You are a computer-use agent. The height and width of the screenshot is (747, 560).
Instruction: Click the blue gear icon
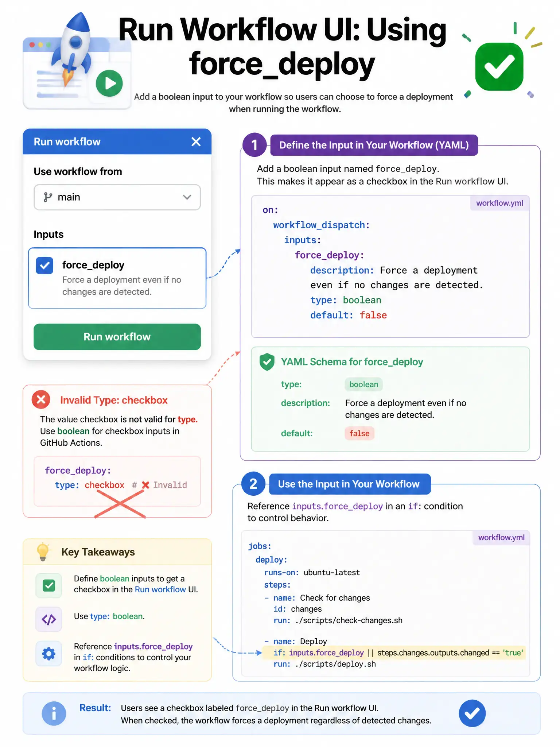pos(49,653)
